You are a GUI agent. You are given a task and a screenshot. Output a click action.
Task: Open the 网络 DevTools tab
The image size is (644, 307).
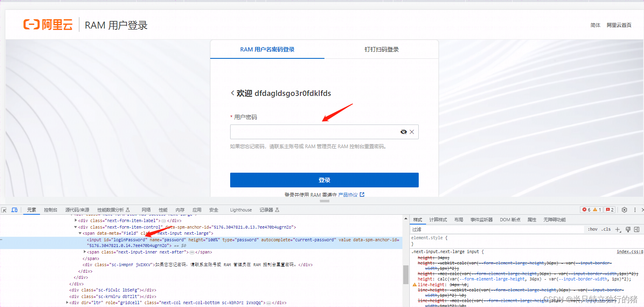click(x=146, y=210)
